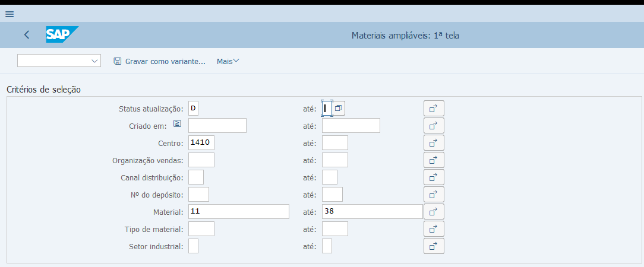Click the Centro label
The width and height of the screenshot is (644, 267).
click(171, 143)
